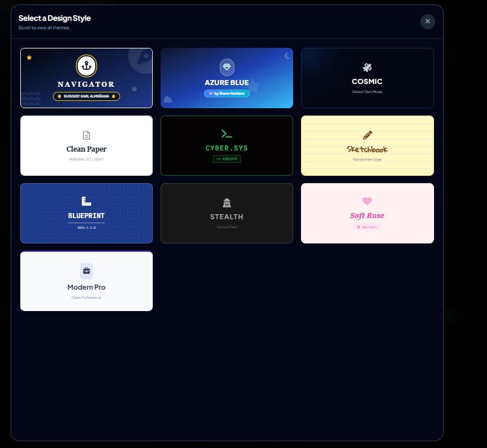Click the pink heart icon on Soft Rose
The height and width of the screenshot is (448, 487).
click(x=367, y=201)
